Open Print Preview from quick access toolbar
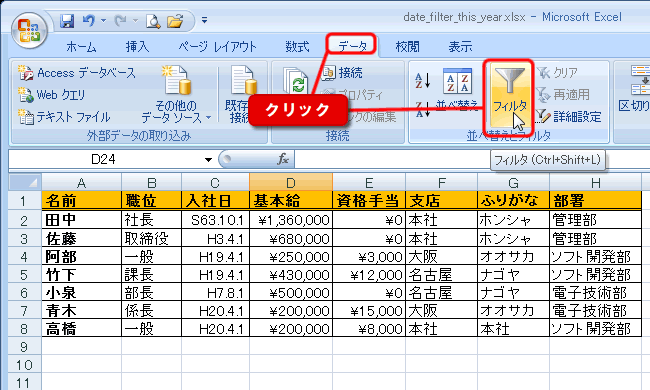The width and height of the screenshot is (650, 390). click(153, 21)
